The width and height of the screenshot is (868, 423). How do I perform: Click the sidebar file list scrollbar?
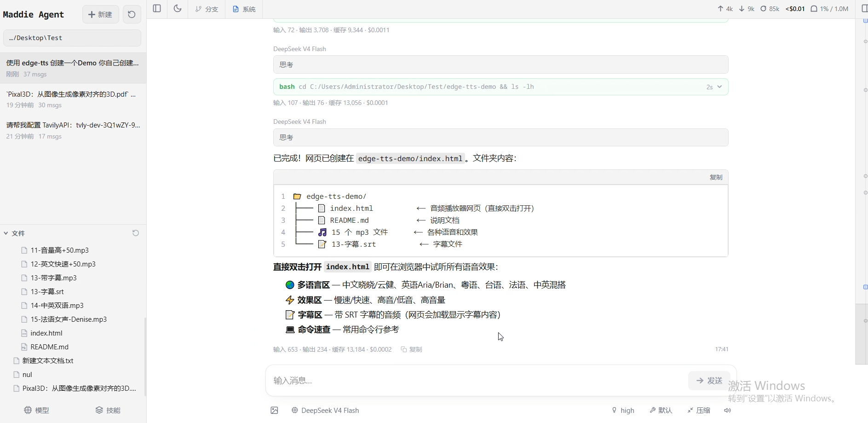point(145,357)
